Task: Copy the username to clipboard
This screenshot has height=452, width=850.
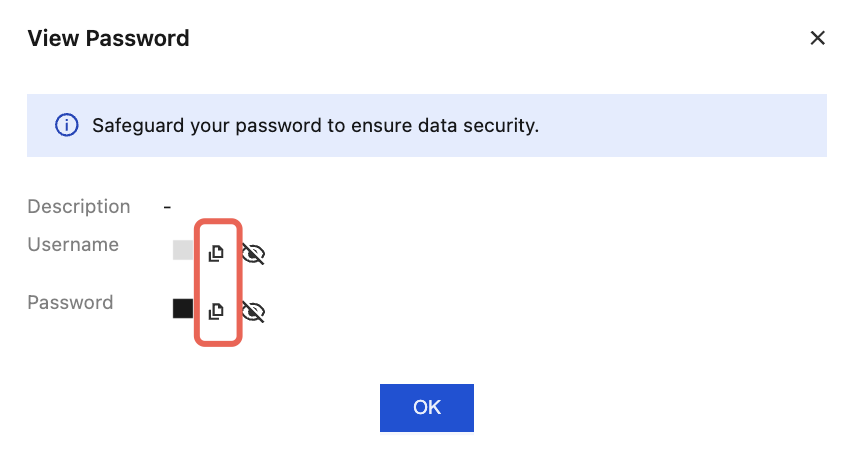Action: 215,254
